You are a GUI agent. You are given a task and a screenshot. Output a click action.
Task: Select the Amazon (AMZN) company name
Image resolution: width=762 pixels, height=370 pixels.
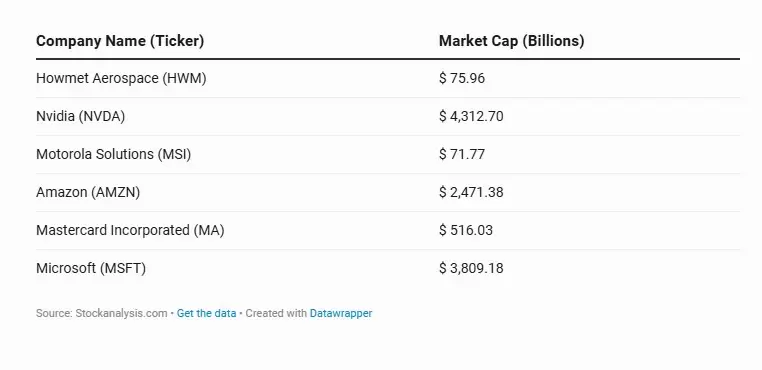[x=88, y=192]
